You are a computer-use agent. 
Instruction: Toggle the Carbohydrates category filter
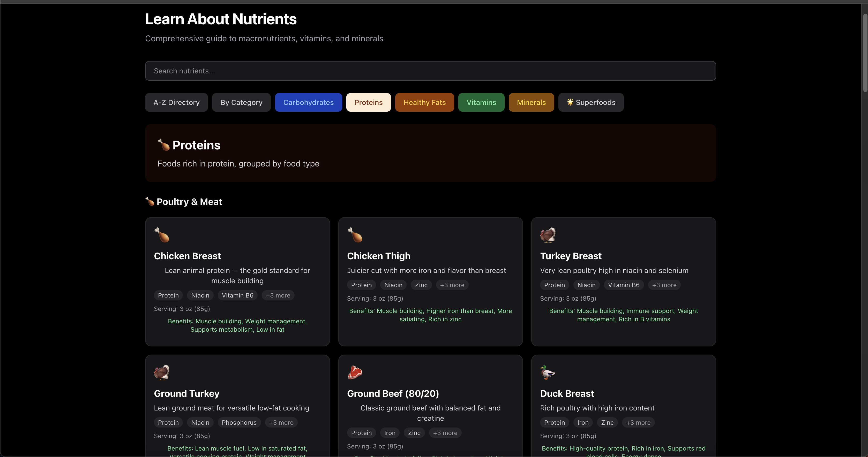tap(308, 102)
